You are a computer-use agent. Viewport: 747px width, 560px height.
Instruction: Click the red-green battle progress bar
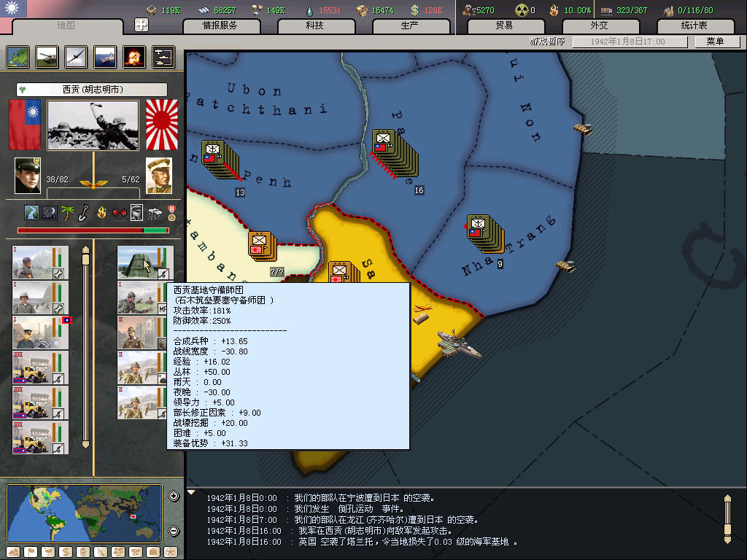(93, 230)
